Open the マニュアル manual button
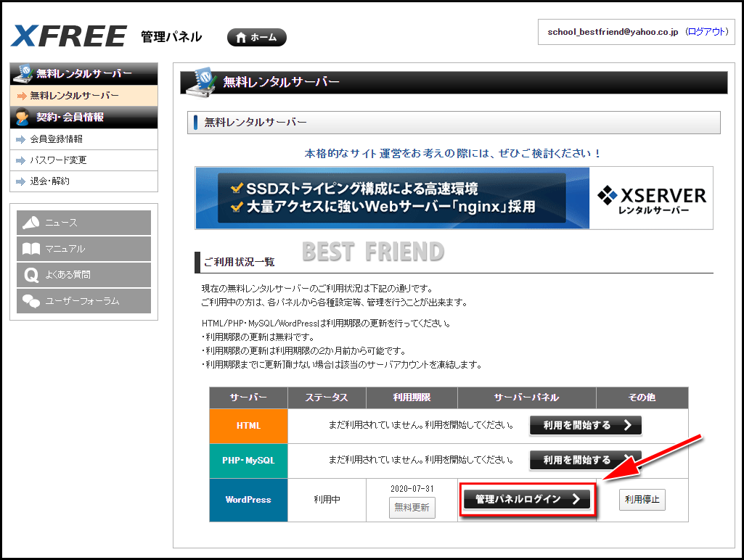744x560 pixels. 84,249
